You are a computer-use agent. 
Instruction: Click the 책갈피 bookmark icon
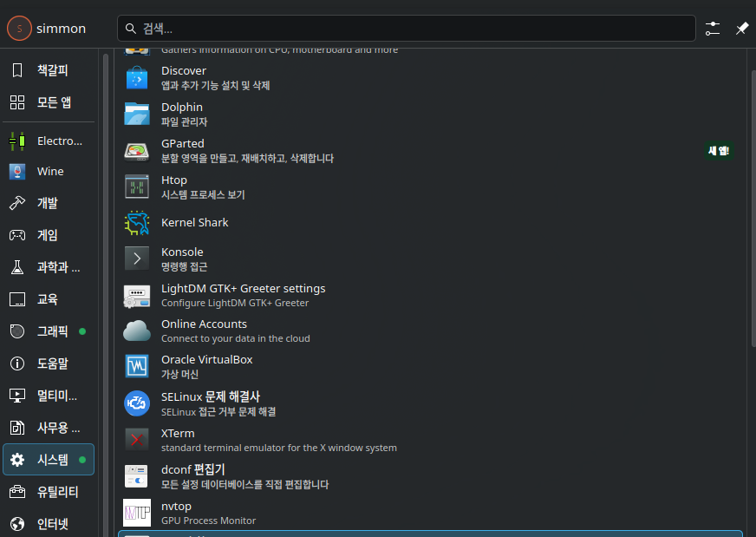17,70
